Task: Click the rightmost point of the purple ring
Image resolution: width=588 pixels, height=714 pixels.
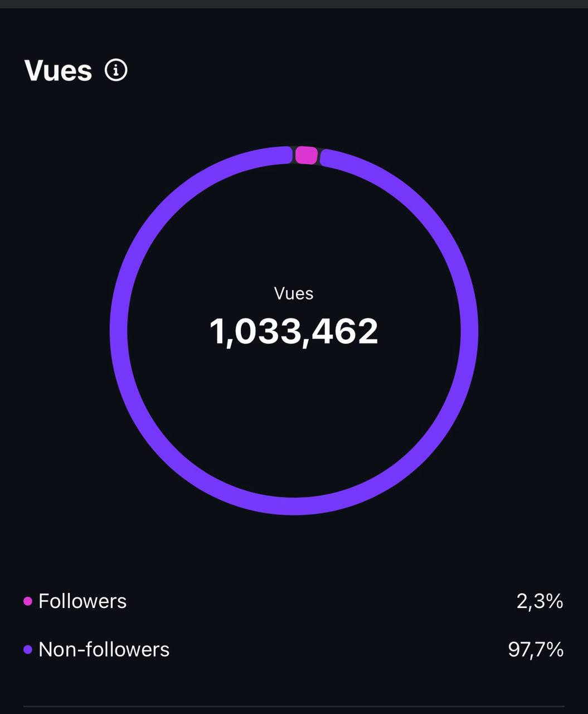Action: (469, 331)
